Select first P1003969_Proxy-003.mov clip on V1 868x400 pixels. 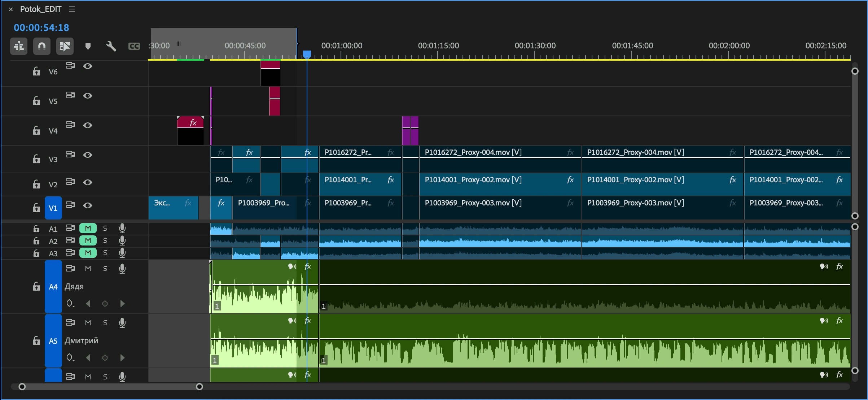point(500,208)
